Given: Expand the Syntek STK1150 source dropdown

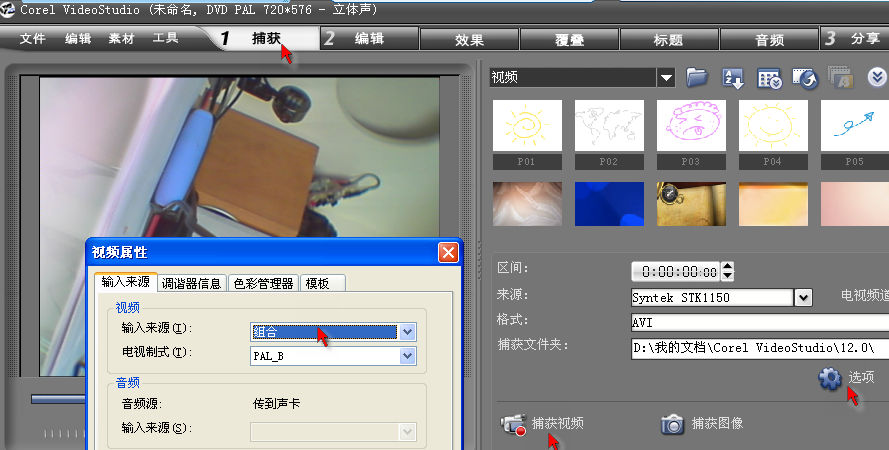Looking at the screenshot, I should pyautogui.click(x=803, y=297).
